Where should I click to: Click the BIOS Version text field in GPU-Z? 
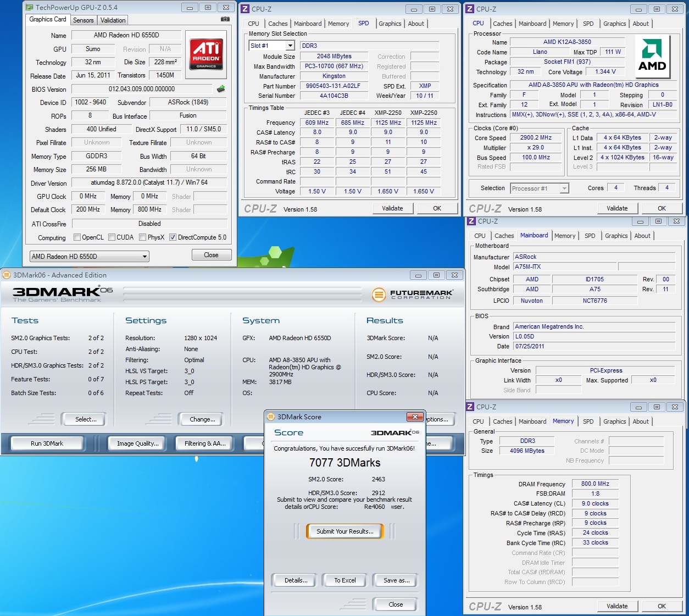pyautogui.click(x=142, y=89)
